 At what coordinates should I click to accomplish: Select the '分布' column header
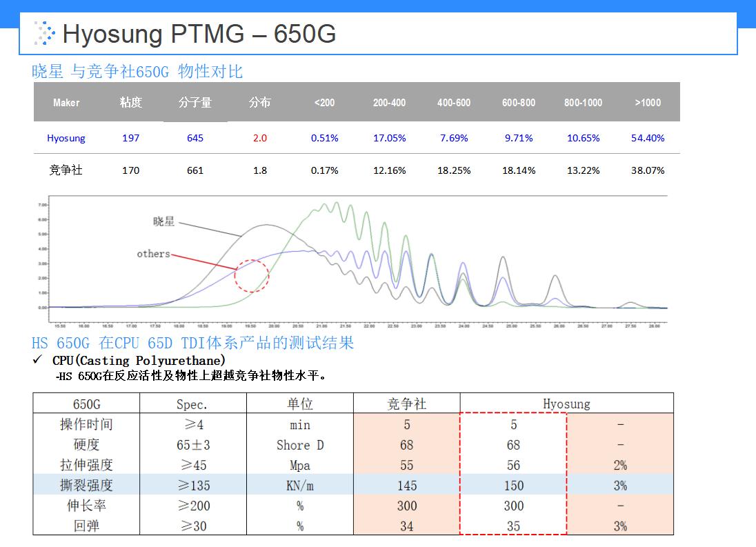click(260, 102)
